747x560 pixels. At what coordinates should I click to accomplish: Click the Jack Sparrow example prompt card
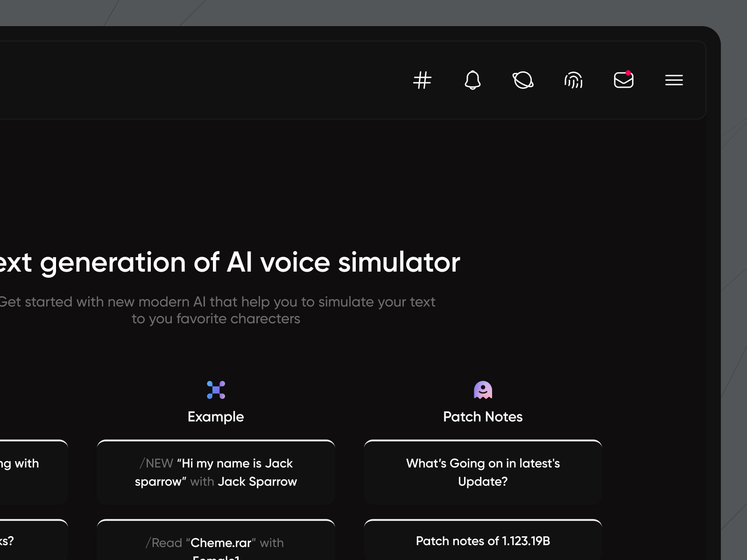pos(216,472)
